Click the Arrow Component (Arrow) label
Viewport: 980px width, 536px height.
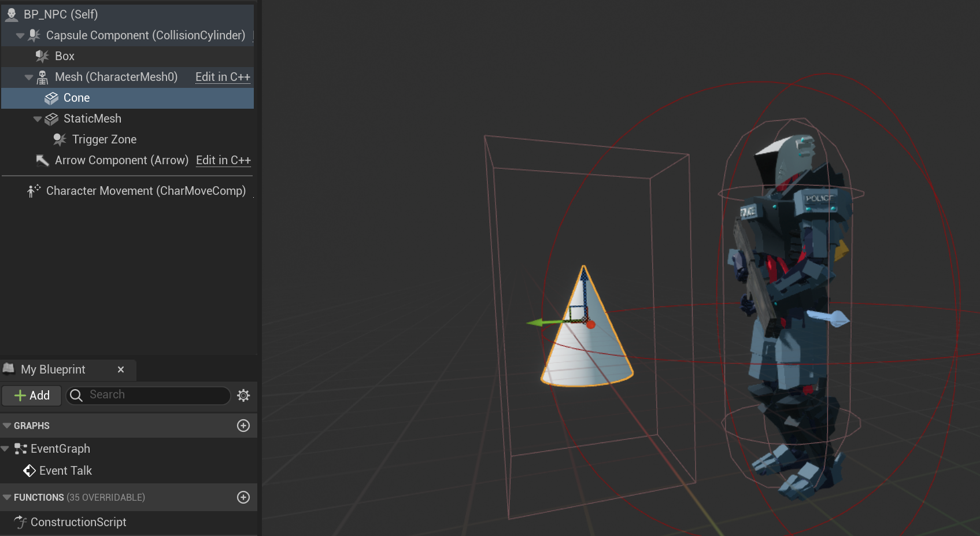point(121,160)
